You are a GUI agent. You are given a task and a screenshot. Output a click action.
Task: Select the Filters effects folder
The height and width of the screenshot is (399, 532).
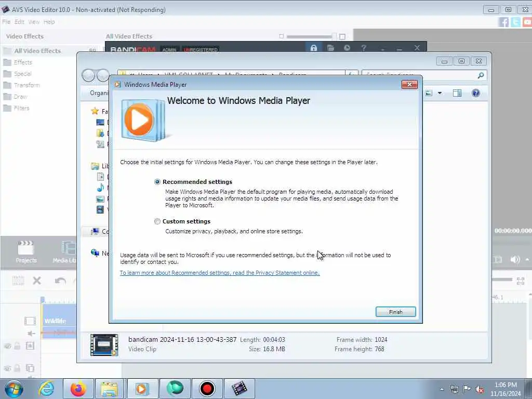(x=21, y=108)
